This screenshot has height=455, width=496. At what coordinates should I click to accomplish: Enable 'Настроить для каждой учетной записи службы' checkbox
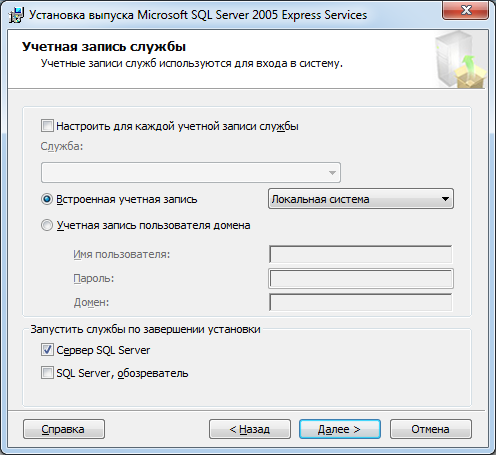(47, 126)
